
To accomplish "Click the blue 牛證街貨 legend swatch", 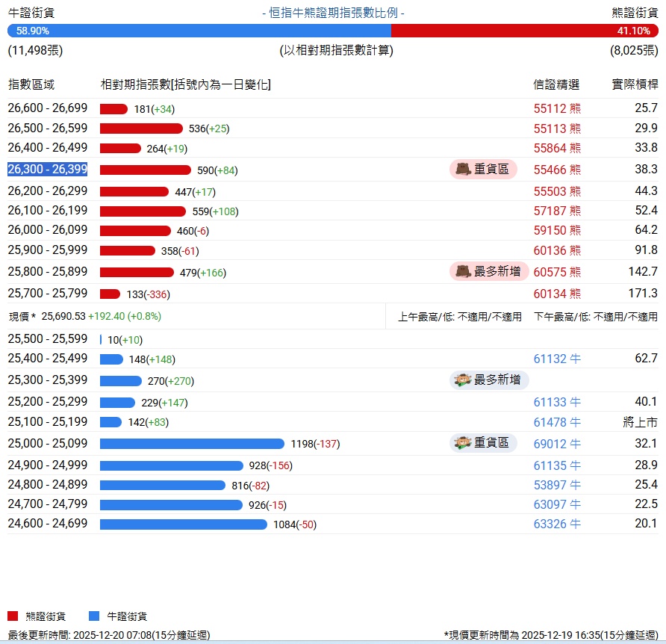I will 94,616.
